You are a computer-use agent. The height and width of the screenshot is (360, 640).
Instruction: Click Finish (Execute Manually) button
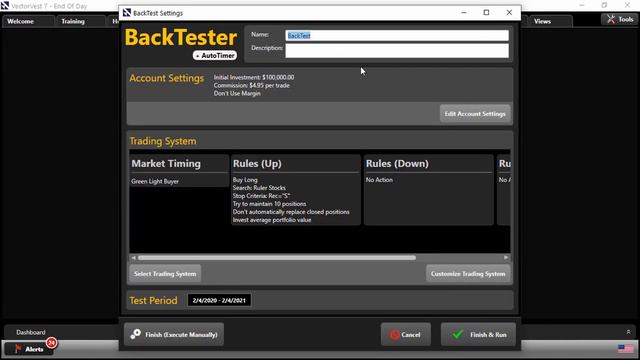(x=174, y=335)
